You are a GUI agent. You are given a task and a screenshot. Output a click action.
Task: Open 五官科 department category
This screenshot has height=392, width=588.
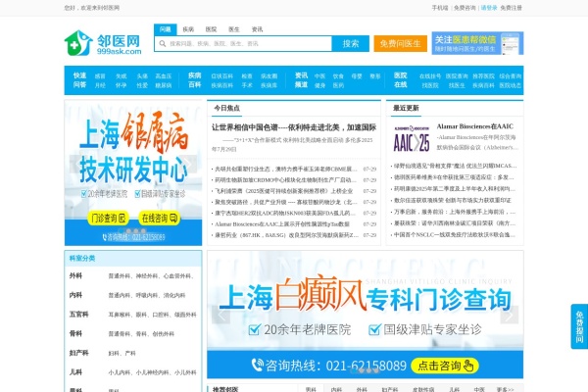click(x=78, y=315)
